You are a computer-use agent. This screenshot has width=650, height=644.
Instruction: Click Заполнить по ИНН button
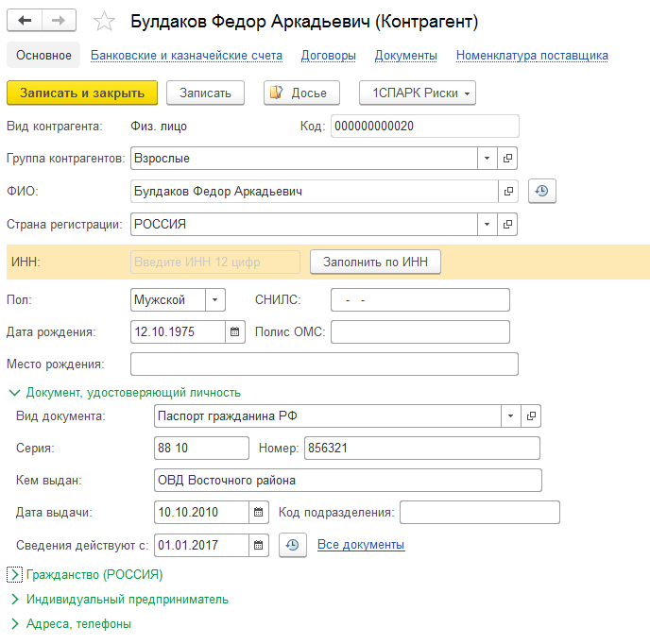[x=375, y=262]
